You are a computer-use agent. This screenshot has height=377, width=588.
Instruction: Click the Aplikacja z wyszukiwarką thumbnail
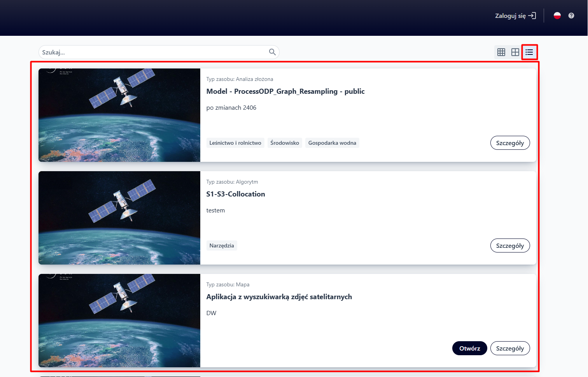[x=119, y=321]
